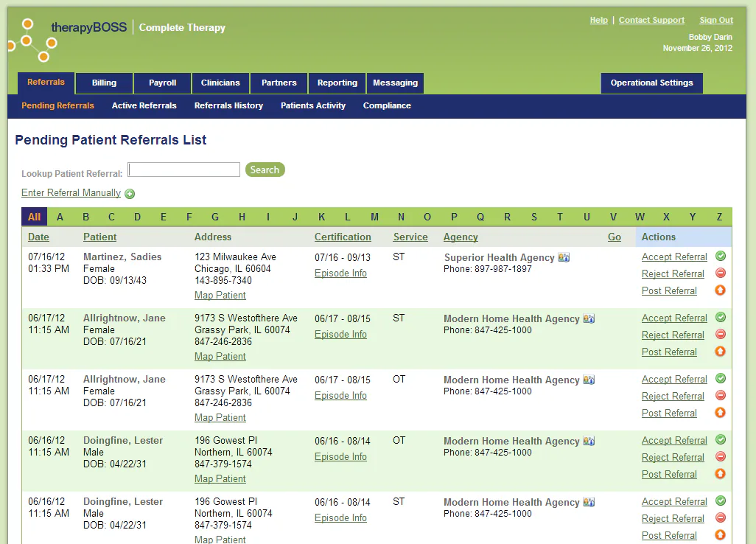Click the Lookup Patient Referral input field
Viewport: 756px width, 544px height.
[x=183, y=170]
